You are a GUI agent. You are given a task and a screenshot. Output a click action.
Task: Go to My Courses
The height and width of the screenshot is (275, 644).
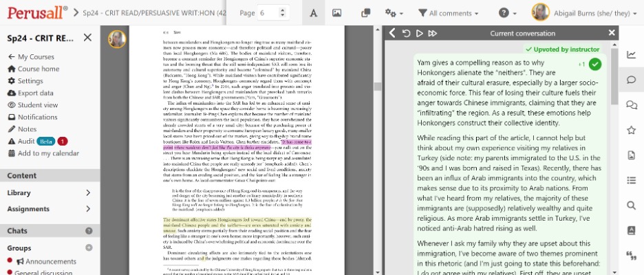coord(36,57)
